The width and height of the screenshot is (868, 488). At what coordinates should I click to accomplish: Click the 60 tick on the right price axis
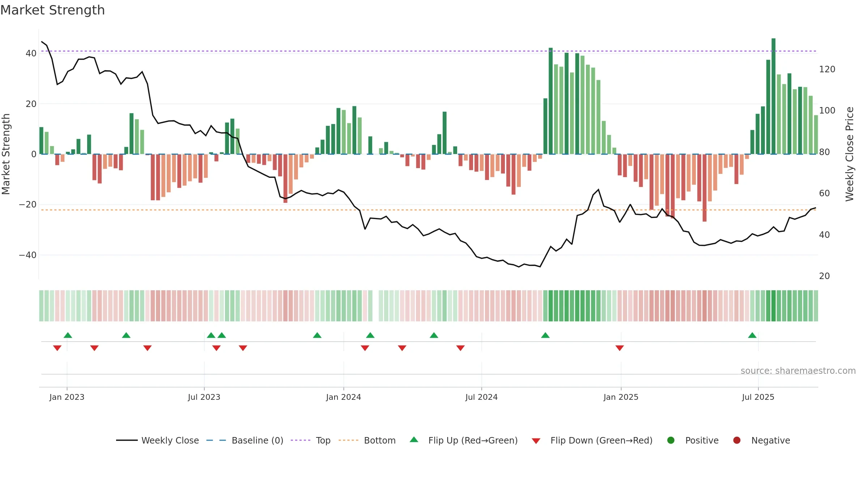(x=824, y=193)
